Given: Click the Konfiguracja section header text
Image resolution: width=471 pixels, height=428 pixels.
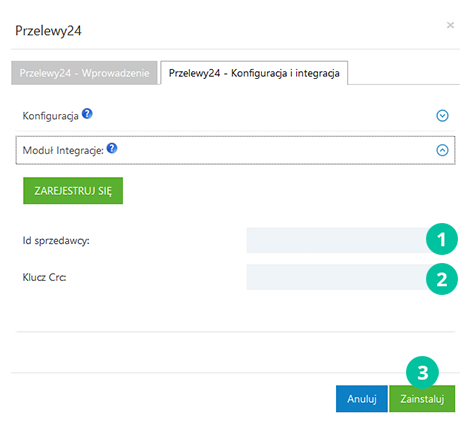Looking at the screenshot, I should (50, 116).
